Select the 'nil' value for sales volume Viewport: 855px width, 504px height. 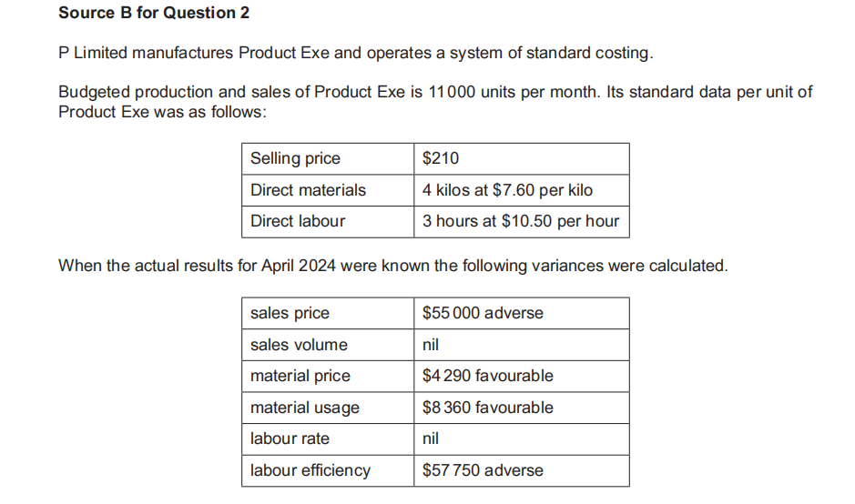click(431, 345)
